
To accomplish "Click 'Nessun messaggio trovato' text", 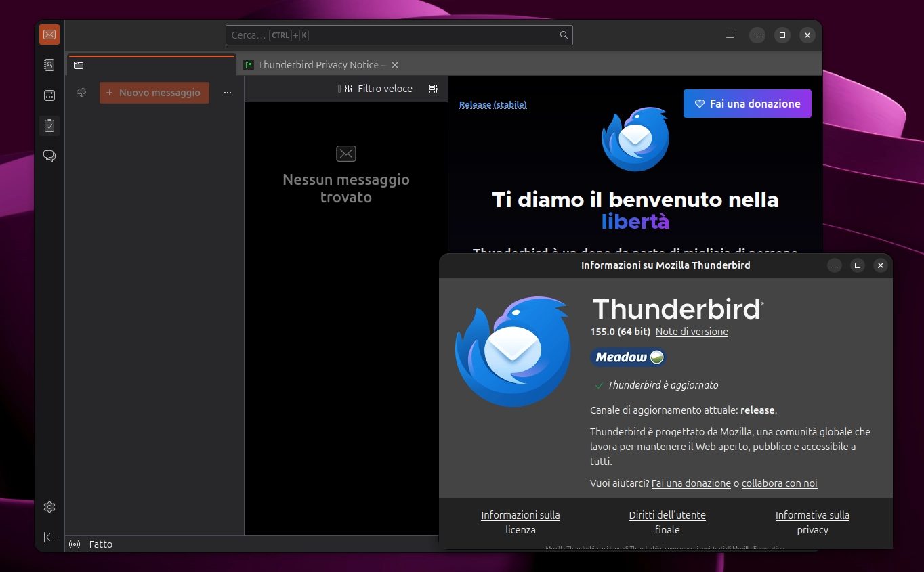I will 346,188.
